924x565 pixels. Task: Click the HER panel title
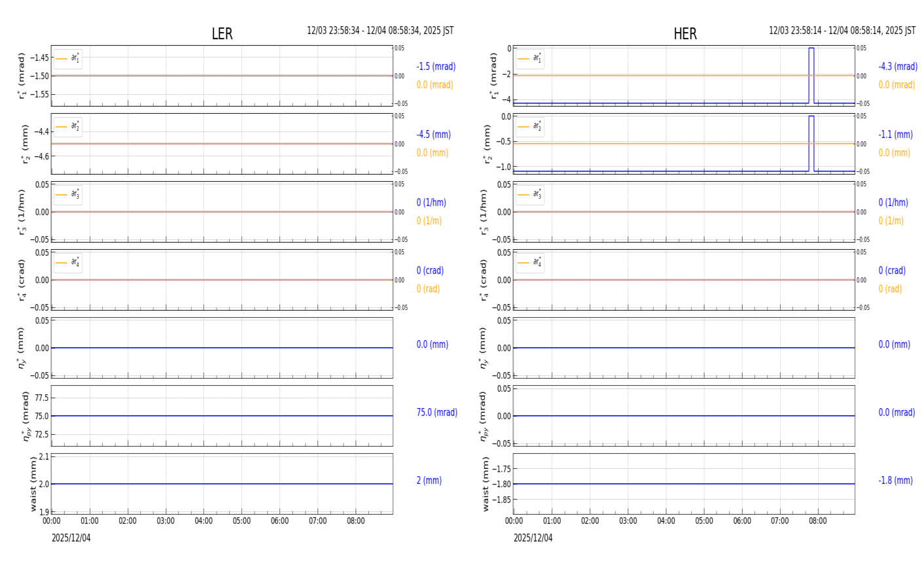[x=684, y=34]
